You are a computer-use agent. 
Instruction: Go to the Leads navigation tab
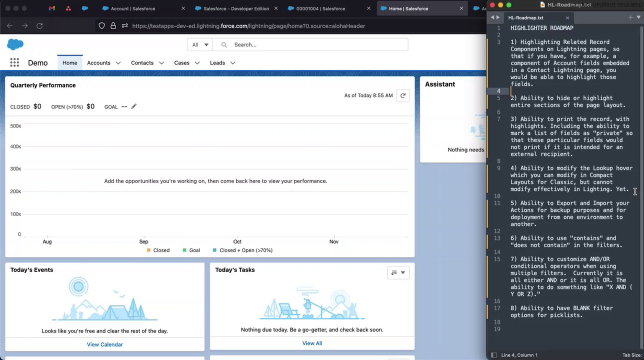217,63
